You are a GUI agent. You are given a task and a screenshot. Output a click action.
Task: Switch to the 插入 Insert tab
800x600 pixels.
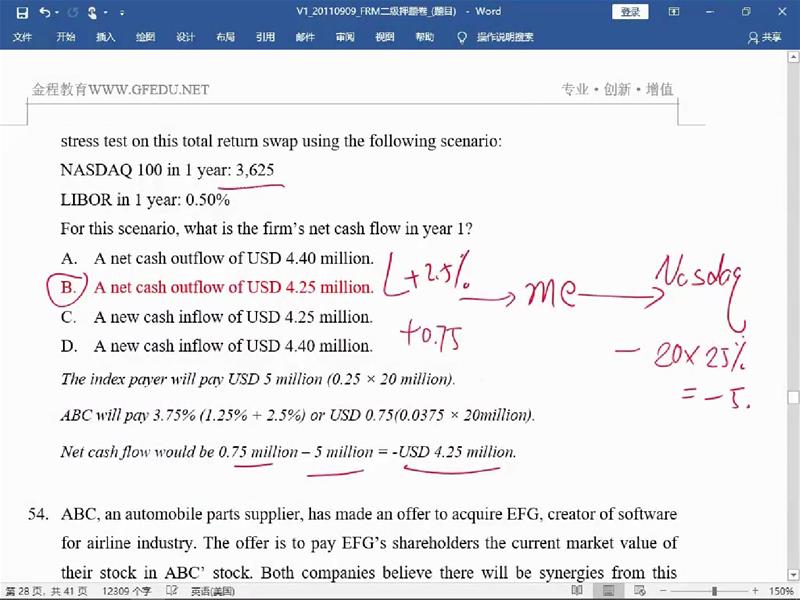click(106, 37)
